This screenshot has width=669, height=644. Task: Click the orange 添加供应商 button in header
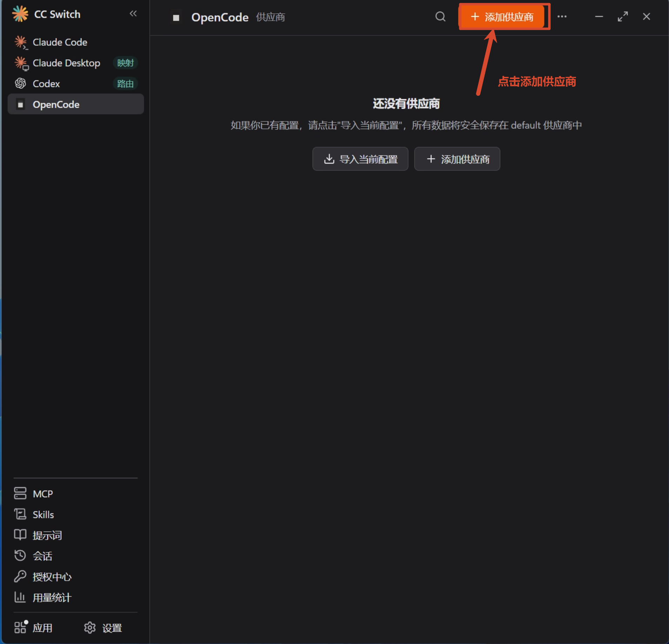point(502,16)
